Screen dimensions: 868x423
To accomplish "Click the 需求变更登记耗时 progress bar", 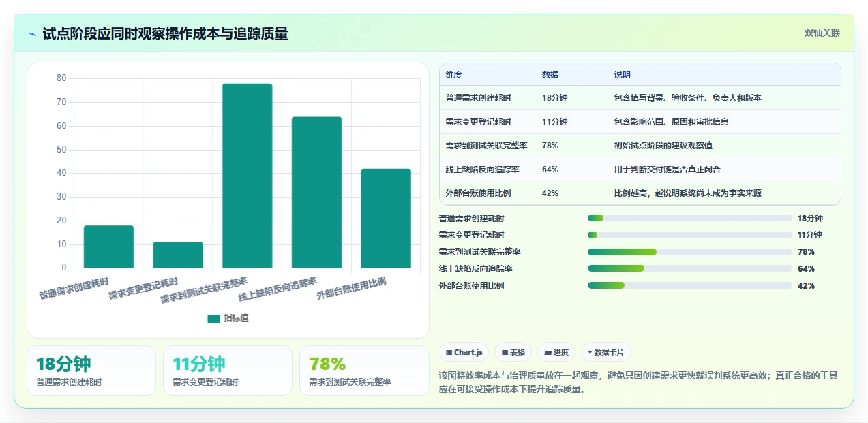I will [690, 235].
